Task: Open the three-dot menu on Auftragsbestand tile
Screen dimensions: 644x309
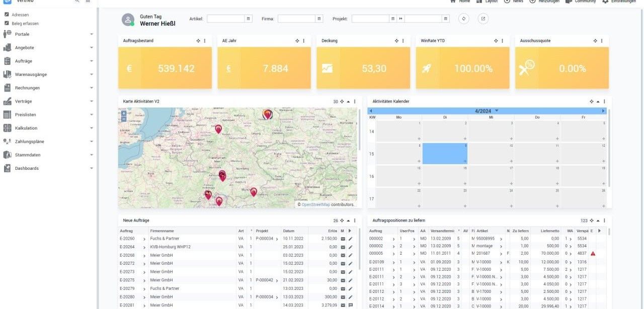Action: (x=205, y=41)
